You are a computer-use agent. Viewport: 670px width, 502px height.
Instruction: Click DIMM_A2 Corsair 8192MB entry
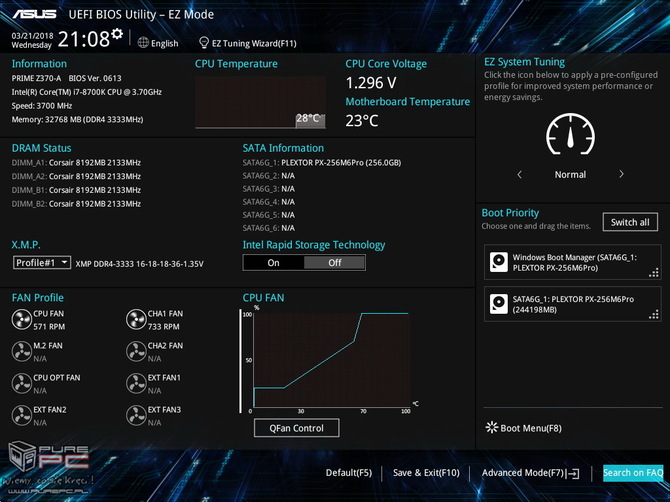pos(76,176)
